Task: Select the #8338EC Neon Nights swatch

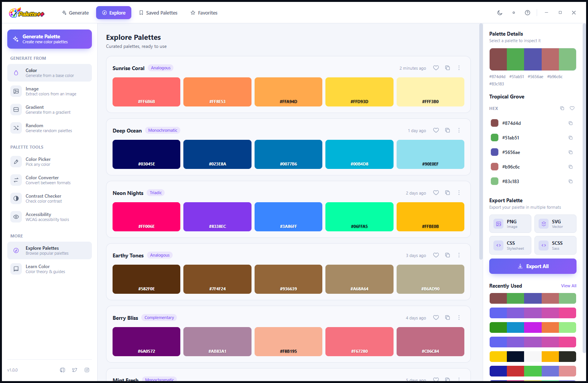Action: pyautogui.click(x=217, y=217)
